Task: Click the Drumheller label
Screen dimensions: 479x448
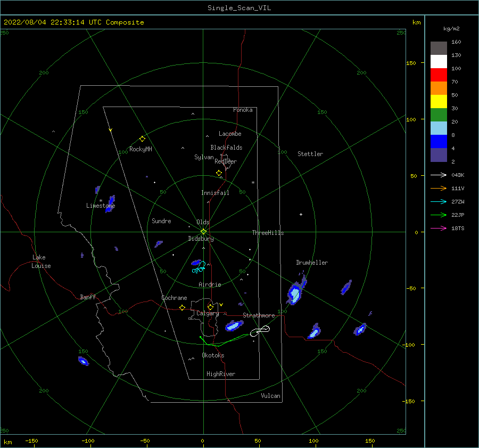Action: coord(312,263)
